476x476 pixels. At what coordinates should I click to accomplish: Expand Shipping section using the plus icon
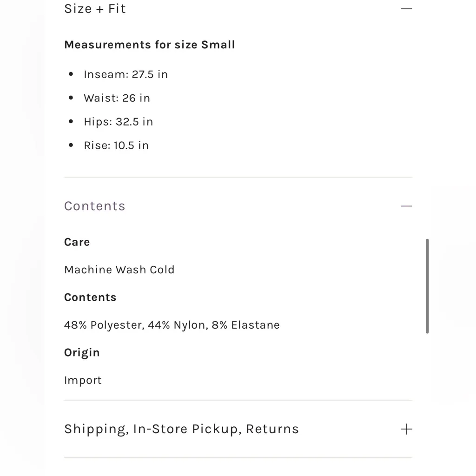tap(406, 429)
